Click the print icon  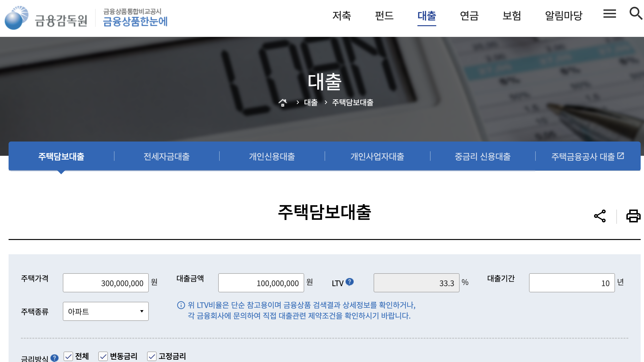(x=633, y=216)
